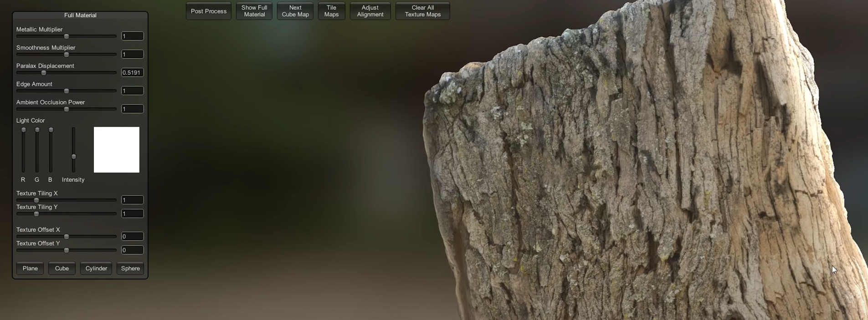Viewport: 868px width, 320px height.
Task: Click the Light Color B slider
Action: coord(51,150)
